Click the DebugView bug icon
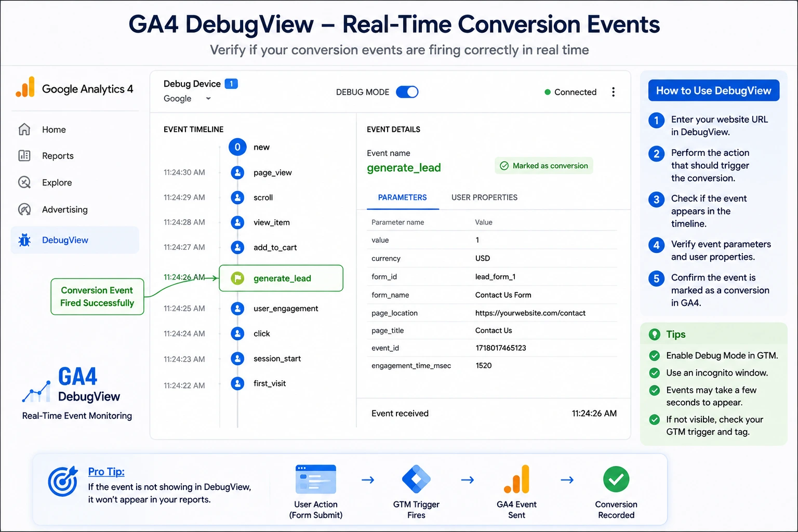This screenshot has width=798, height=532. (24, 240)
